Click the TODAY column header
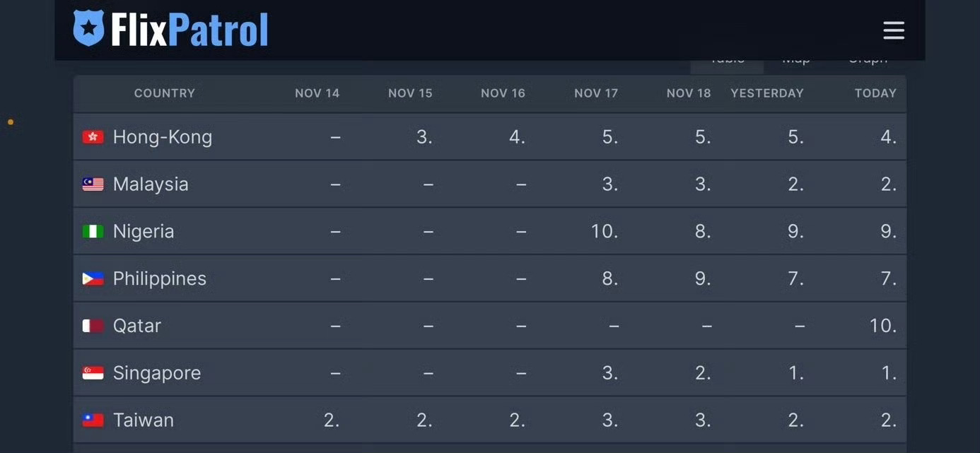Screen dimensions: 980x453 coord(875,93)
